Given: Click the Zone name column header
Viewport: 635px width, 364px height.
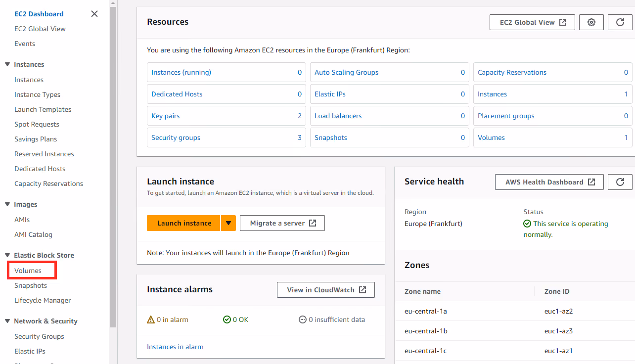Looking at the screenshot, I should tap(422, 291).
